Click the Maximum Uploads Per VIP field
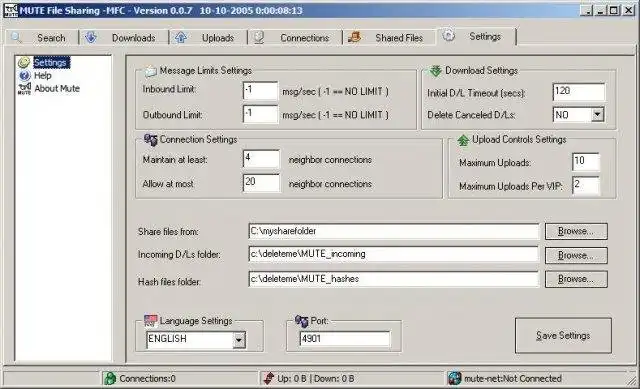640x389 pixels. pos(586,185)
